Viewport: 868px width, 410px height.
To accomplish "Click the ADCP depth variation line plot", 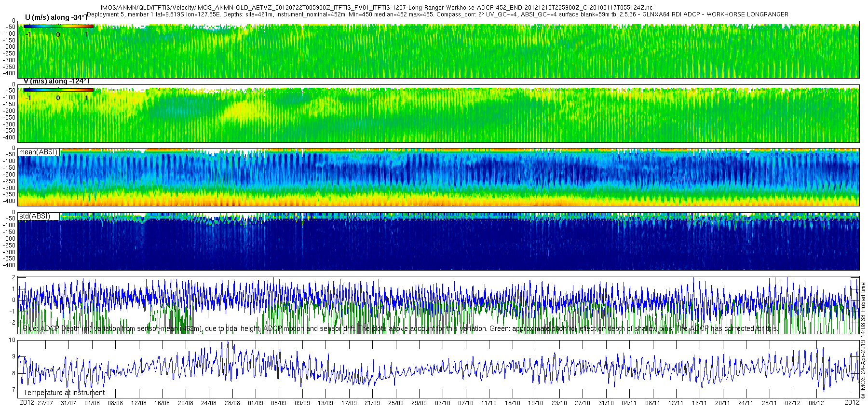I will point(439,305).
